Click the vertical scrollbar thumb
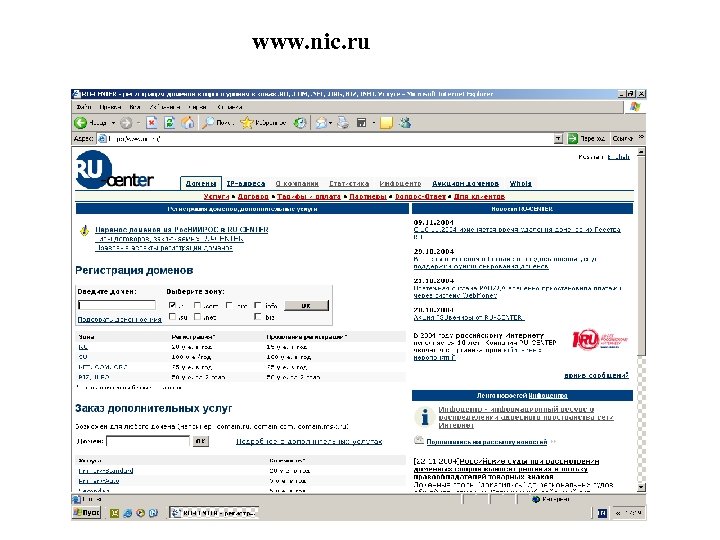 641,256
